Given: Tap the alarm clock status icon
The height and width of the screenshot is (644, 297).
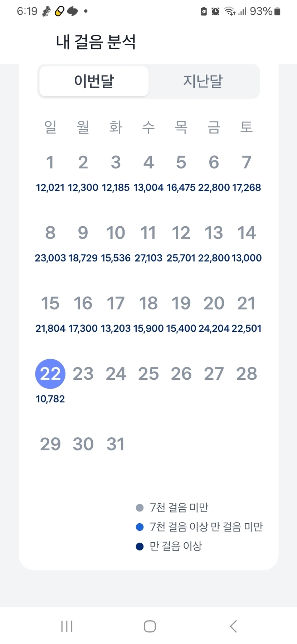Looking at the screenshot, I should (215, 11).
